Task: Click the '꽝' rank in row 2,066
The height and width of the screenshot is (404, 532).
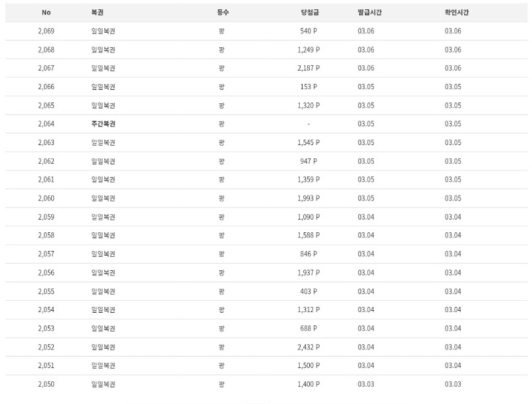Action: tap(221, 87)
